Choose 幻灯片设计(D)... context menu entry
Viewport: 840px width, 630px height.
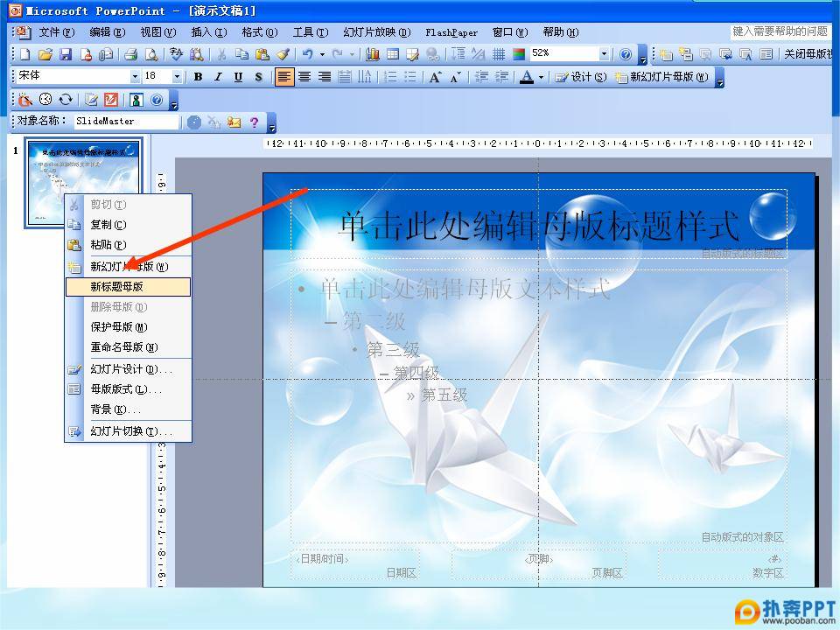(x=128, y=369)
